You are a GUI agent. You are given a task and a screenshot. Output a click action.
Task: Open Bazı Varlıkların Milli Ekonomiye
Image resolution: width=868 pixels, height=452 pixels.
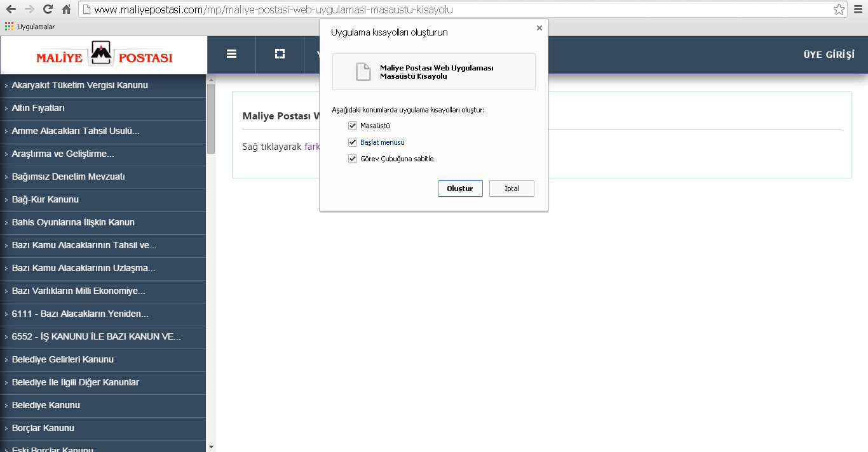point(103,291)
